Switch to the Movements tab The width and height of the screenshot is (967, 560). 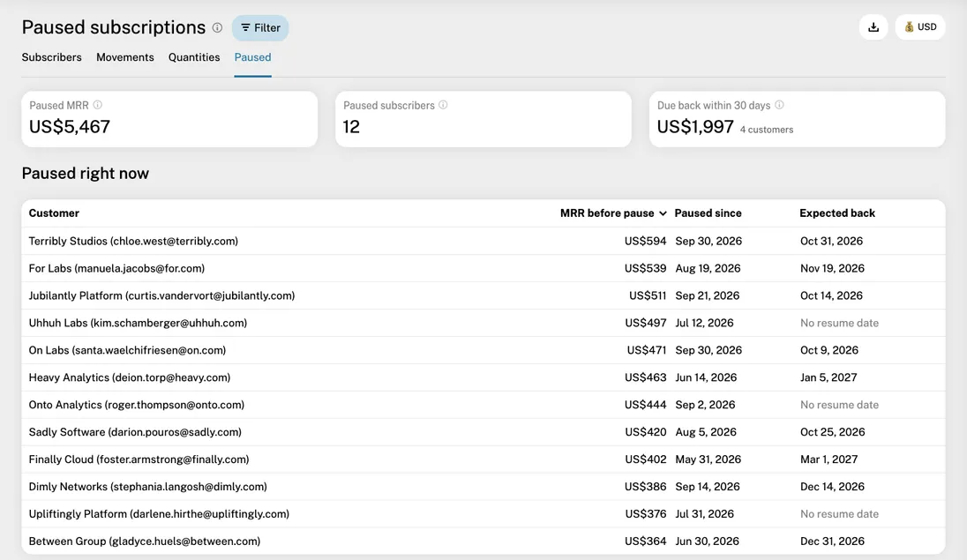pos(125,57)
